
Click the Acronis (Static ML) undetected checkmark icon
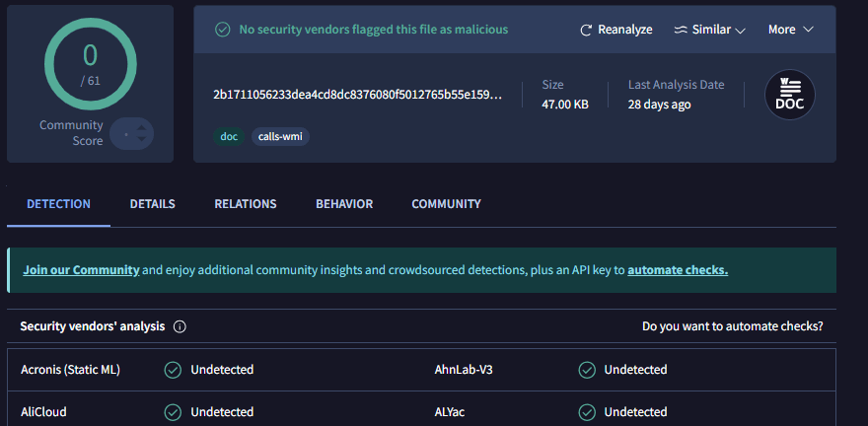173,370
